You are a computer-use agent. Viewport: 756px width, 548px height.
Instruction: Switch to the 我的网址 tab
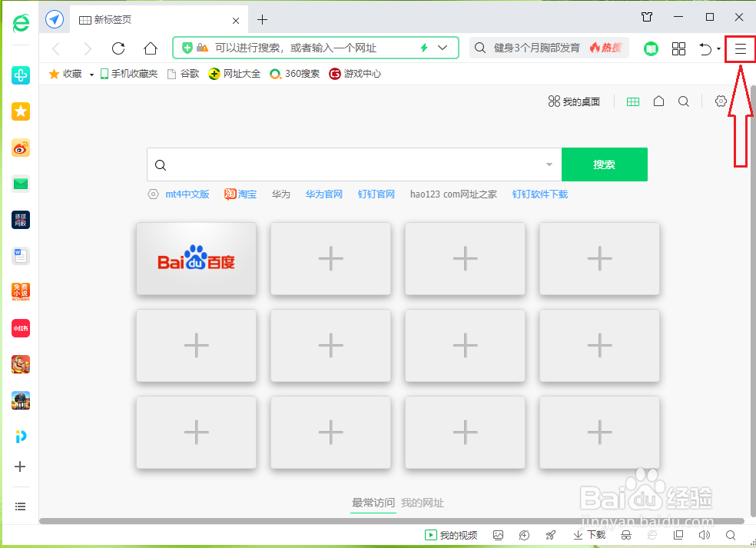point(422,503)
